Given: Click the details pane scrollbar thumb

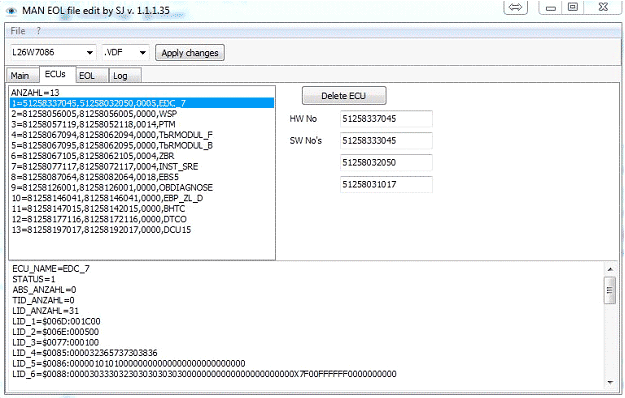Looking at the screenshot, I should click(x=610, y=290).
